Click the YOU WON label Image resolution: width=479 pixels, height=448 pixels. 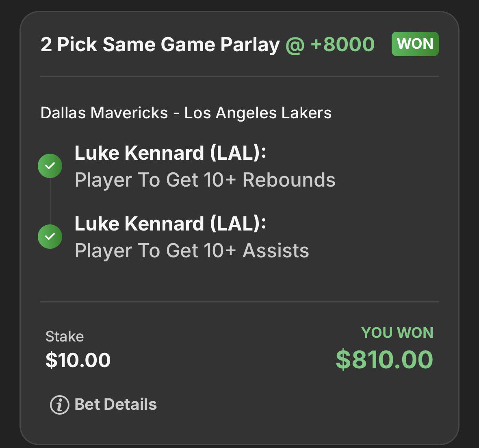(x=397, y=333)
